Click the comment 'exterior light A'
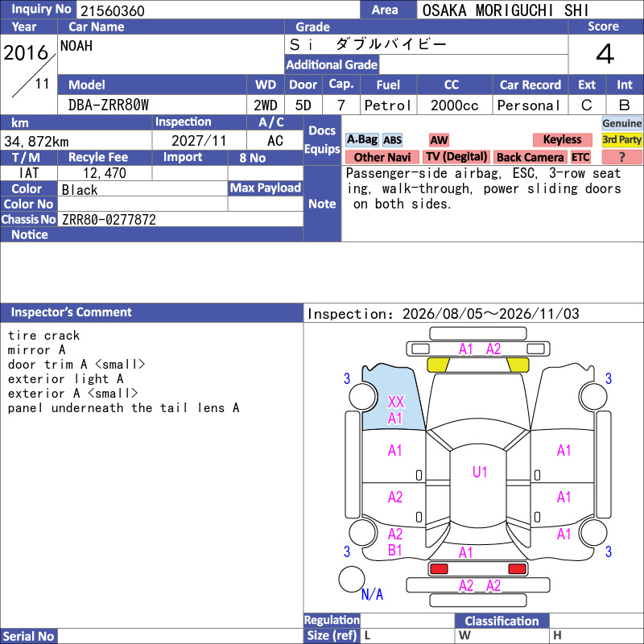The image size is (644, 644). click(x=66, y=378)
